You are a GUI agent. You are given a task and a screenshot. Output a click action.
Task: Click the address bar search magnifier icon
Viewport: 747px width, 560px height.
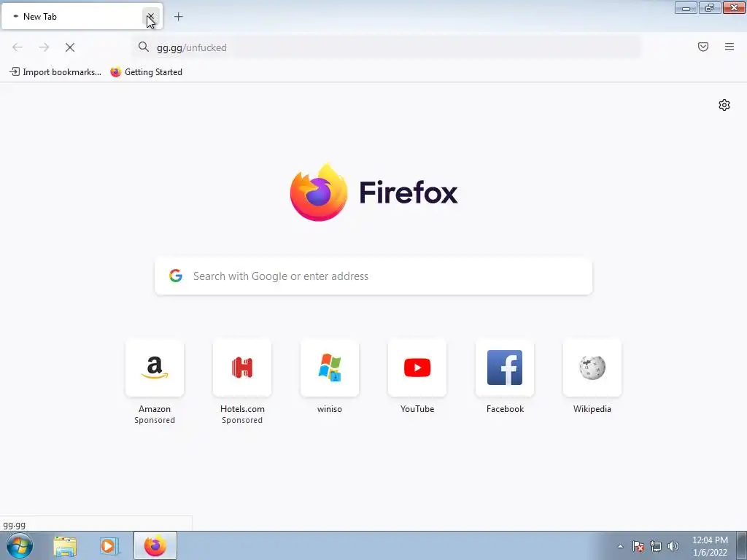tap(144, 47)
